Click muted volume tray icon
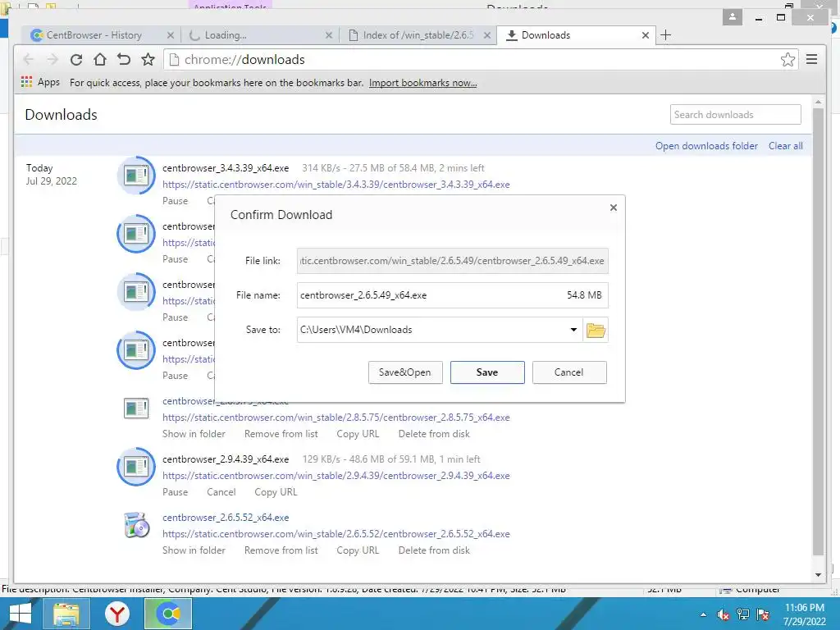The width and height of the screenshot is (840, 630). (x=723, y=614)
